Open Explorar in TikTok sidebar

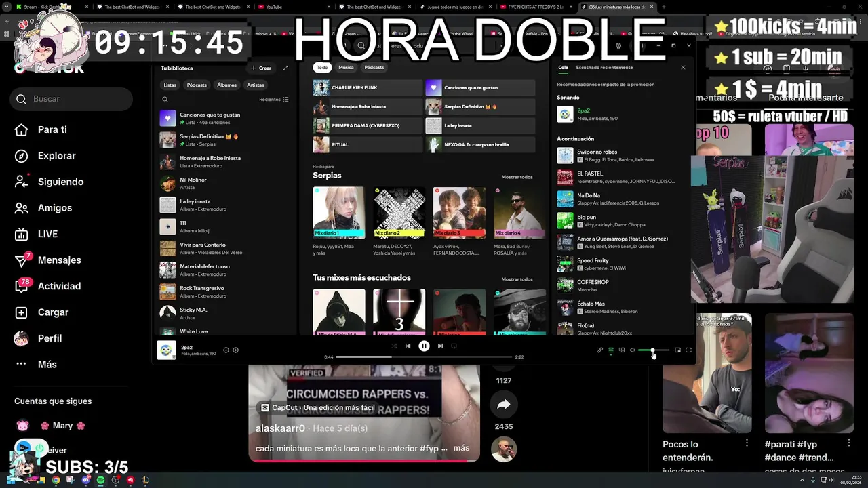[56, 156]
